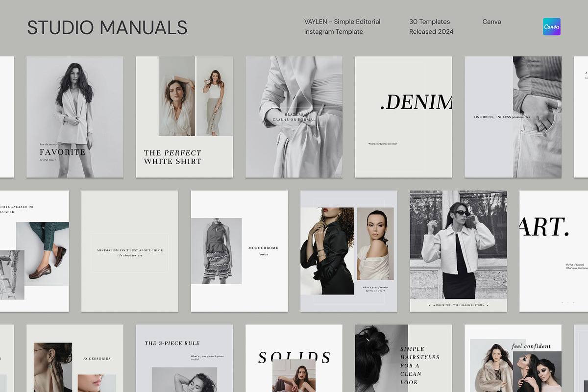Click '30 Templates' text

[430, 22]
